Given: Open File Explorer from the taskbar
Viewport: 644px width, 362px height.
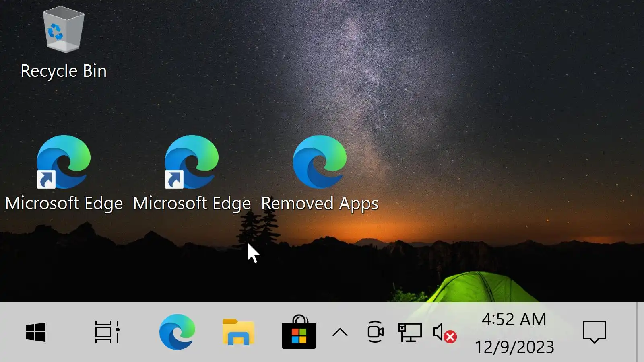Looking at the screenshot, I should click(238, 332).
